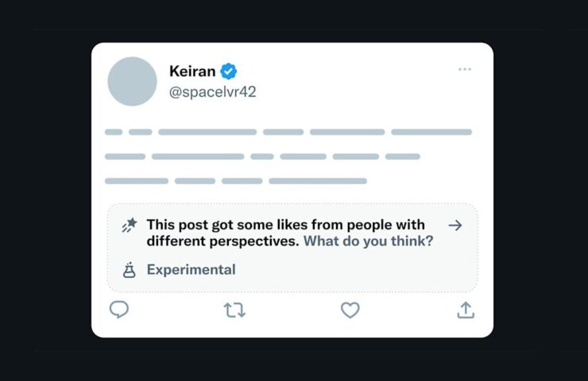Click the 'different perspectives' bold text

pos(222,241)
